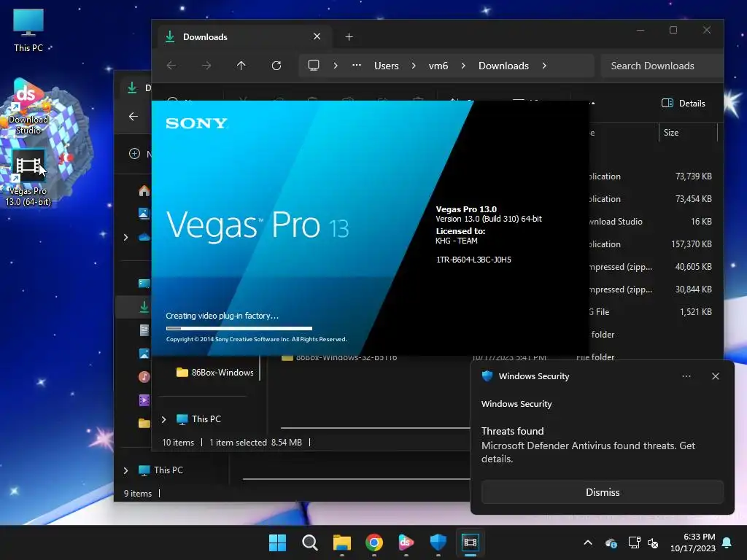Open Music icon in rear sidebar
This screenshot has width=747, height=560.
144,377
